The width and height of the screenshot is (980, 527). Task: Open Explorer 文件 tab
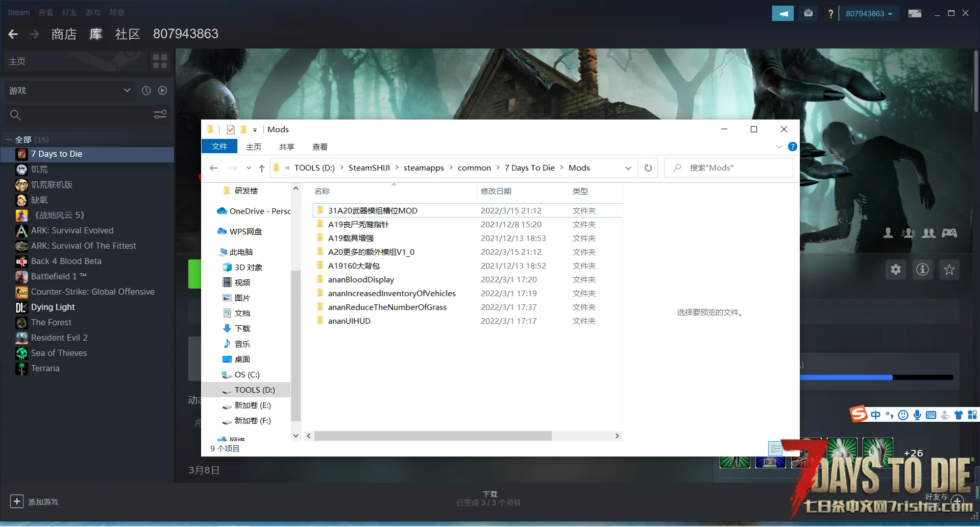(219, 147)
